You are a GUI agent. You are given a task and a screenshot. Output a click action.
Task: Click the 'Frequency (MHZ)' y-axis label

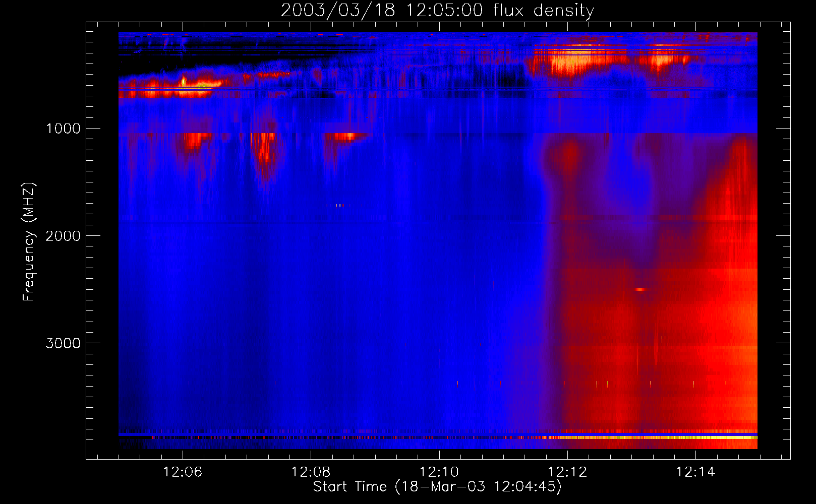click(x=29, y=242)
